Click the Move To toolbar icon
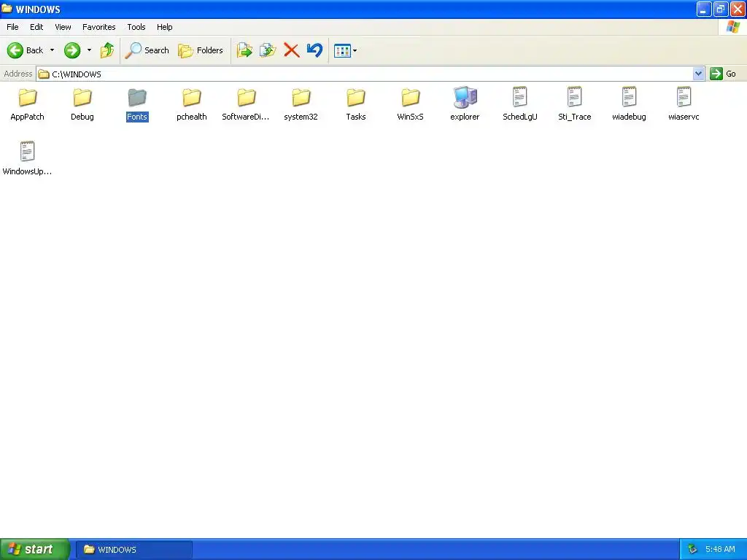 pyautogui.click(x=244, y=50)
